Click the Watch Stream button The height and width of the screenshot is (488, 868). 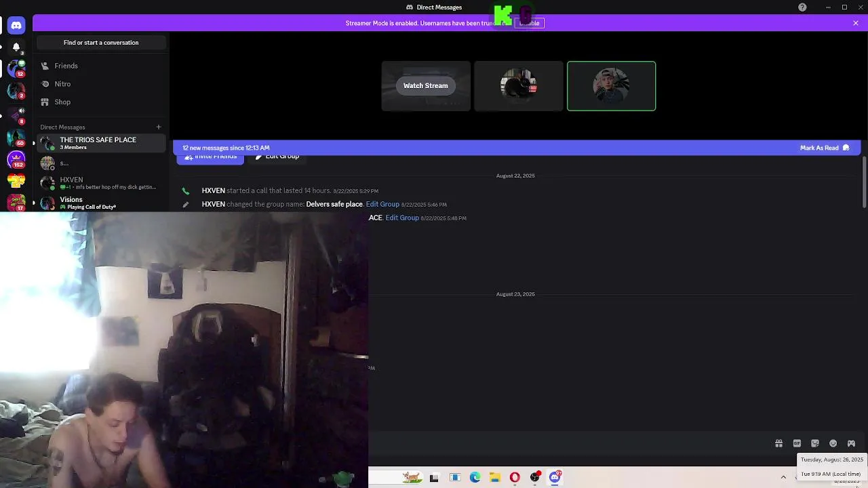pos(426,85)
